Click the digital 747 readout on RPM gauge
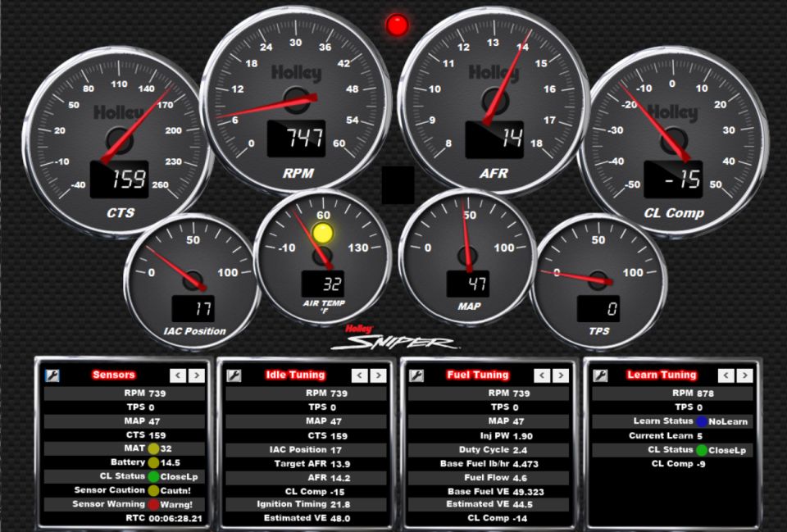The height and width of the screenshot is (532, 787). click(296, 139)
